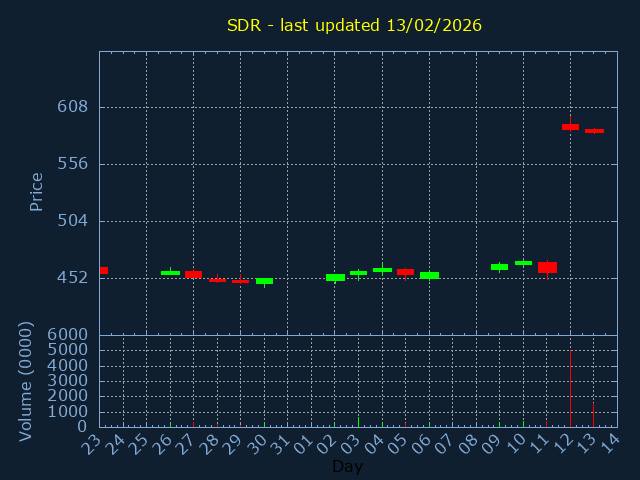Click the green candlestick for day 06
The width and height of the screenshot is (640, 480).
coord(429,275)
